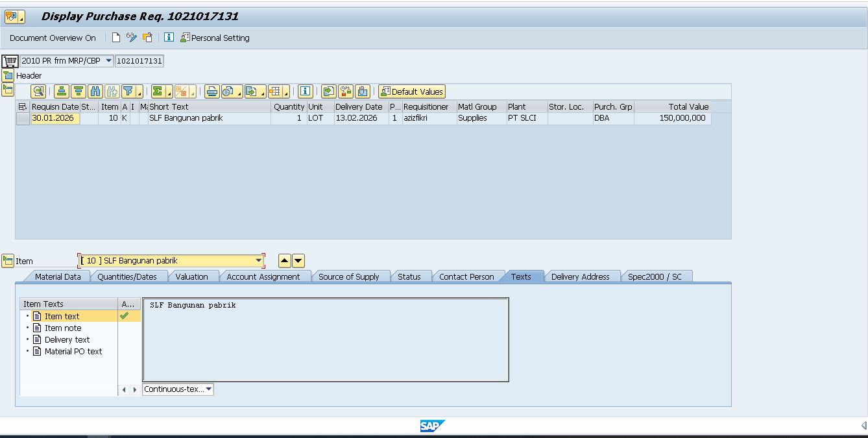Collapse the Header section
Image resolution: width=868 pixels, height=438 pixels.
coord(8,75)
